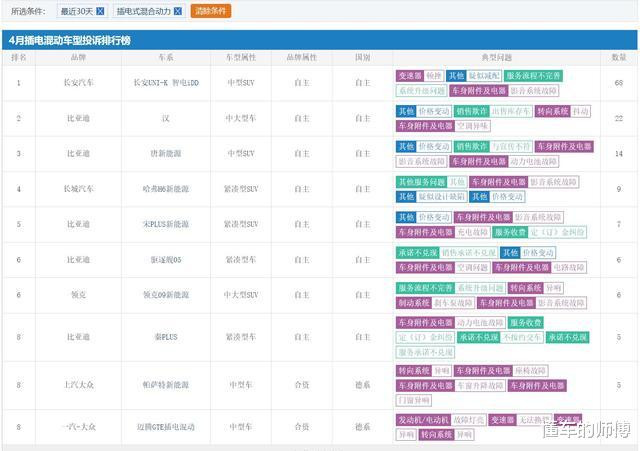Click the 服务收费 tag in the 宋PLUS row
The image size is (640, 451).
(x=510, y=232)
